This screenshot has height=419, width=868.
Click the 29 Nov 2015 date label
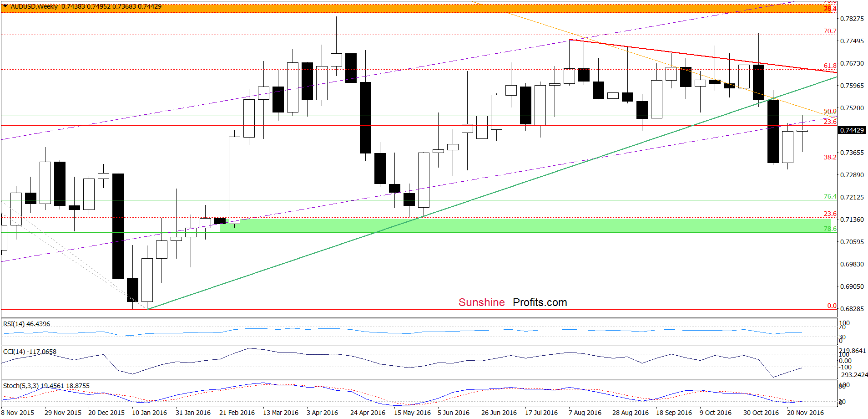[x=63, y=413]
